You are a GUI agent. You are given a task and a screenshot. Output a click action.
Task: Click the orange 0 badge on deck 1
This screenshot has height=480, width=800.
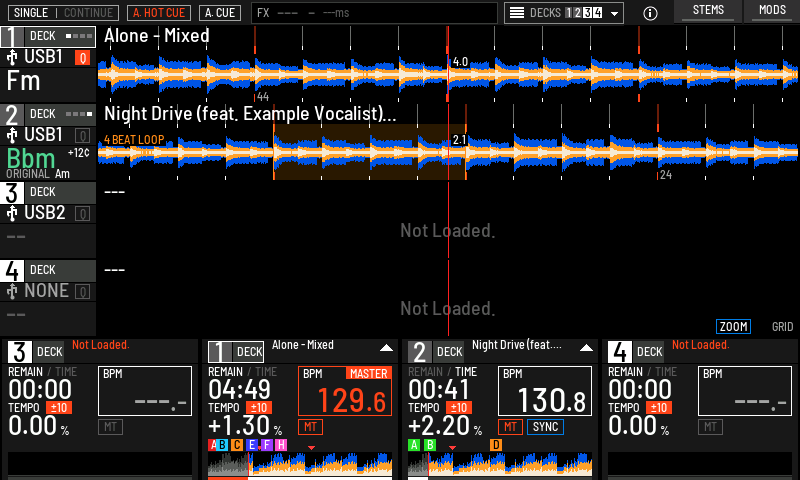(x=83, y=58)
